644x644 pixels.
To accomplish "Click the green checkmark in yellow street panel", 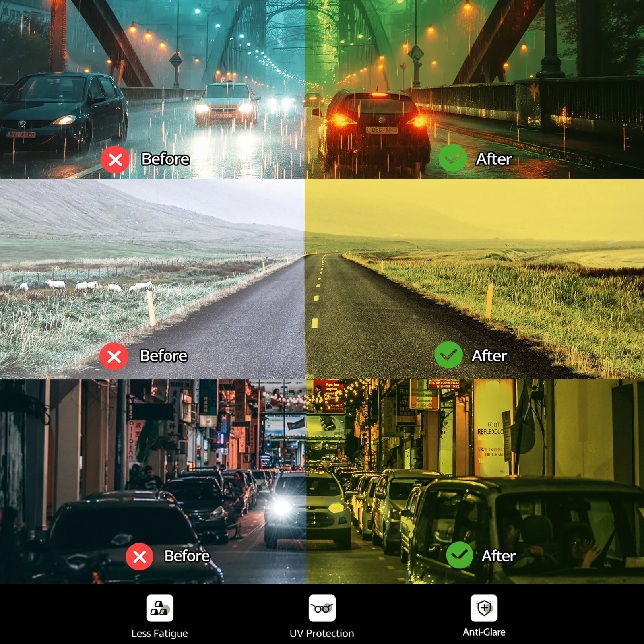I will [459, 555].
